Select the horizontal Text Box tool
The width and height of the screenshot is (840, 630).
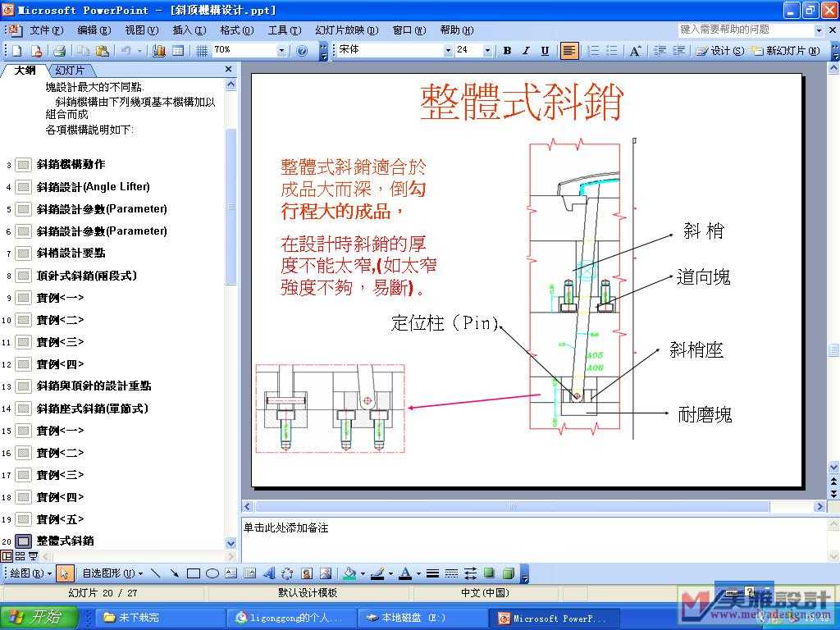[x=231, y=573]
